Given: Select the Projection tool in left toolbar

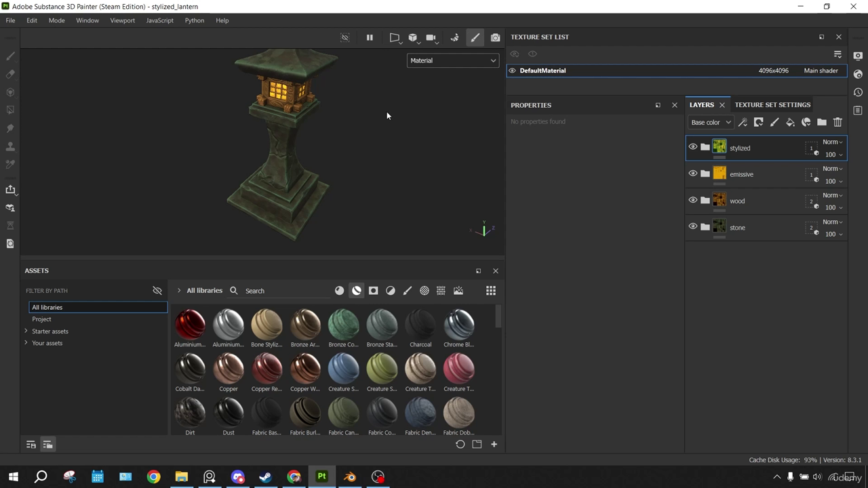Looking at the screenshot, I should click(10, 92).
